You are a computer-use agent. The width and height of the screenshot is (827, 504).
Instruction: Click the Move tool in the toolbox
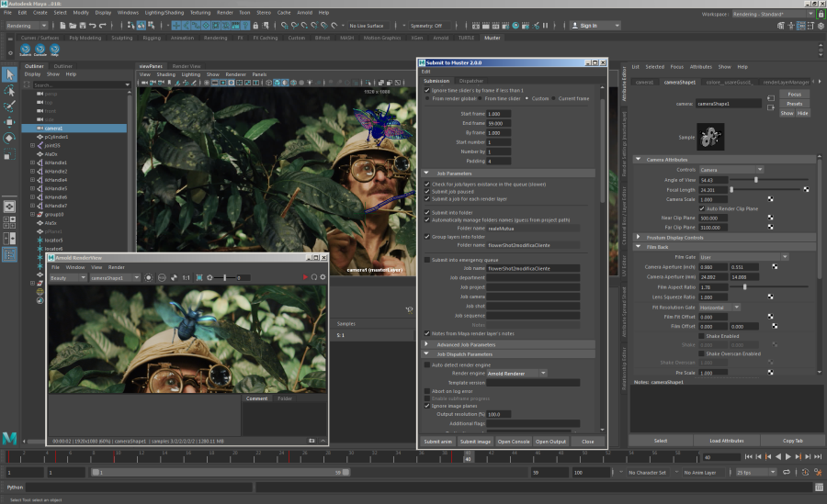tap(9, 122)
